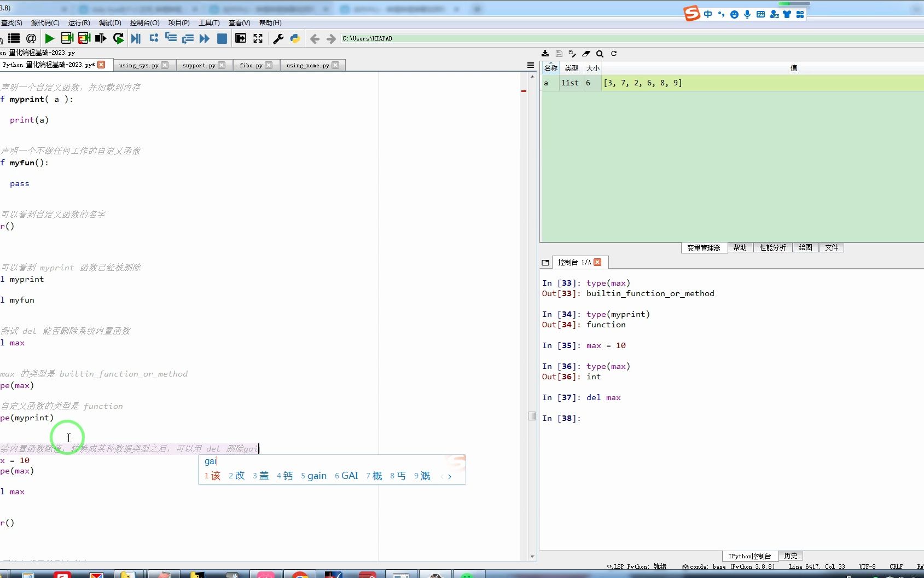Screen dimensions: 924x578
Task: Show next IME candidate page arrow
Action: (x=450, y=477)
